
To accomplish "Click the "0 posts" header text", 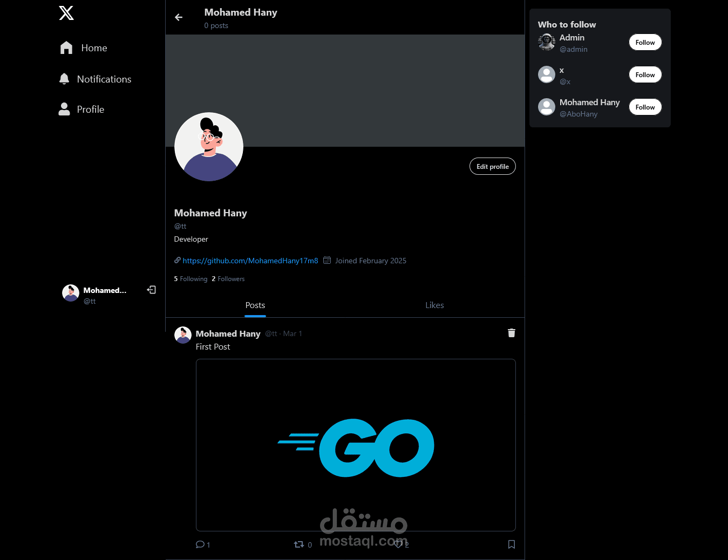I will tap(216, 25).
